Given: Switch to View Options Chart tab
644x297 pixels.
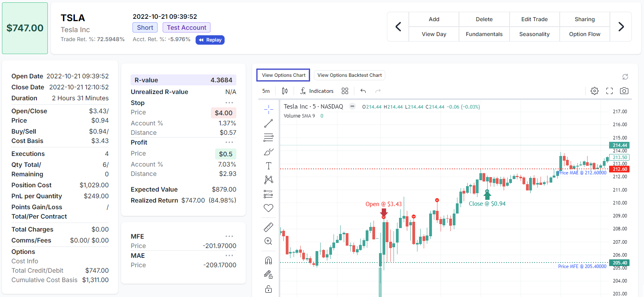Looking at the screenshot, I should [283, 75].
